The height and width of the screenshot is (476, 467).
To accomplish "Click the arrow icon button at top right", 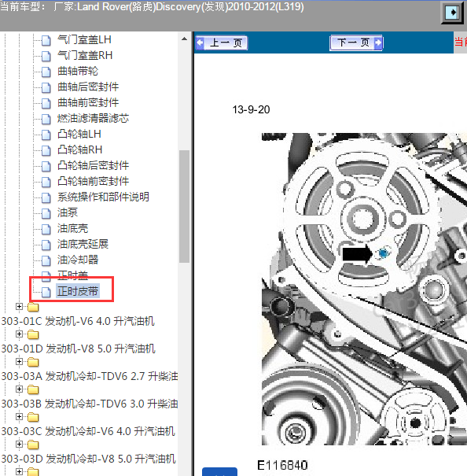I will (x=452, y=13).
